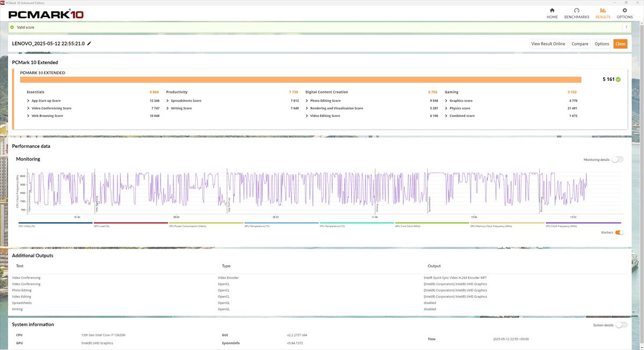Click the overall score 5 161
This screenshot has width=644, height=350.
click(x=609, y=79)
